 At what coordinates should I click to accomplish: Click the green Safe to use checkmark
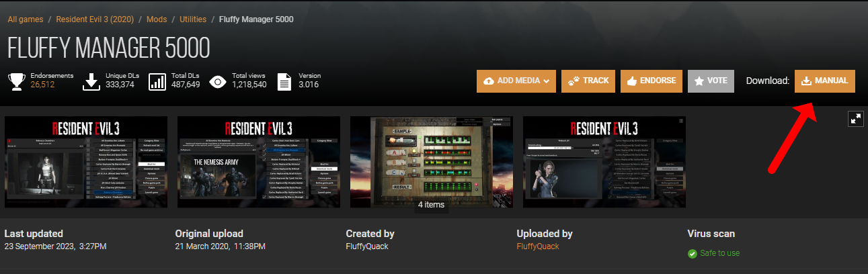pos(692,254)
